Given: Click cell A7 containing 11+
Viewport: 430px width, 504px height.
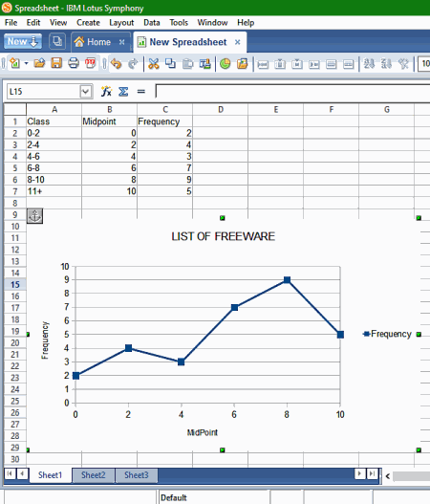Looking at the screenshot, I should [x=54, y=191].
